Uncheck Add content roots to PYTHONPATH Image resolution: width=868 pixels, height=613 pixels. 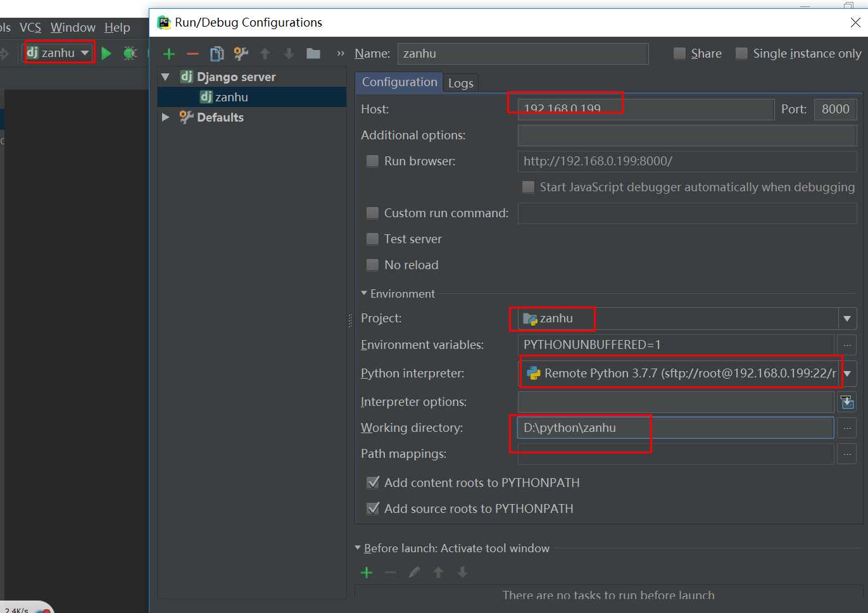tap(373, 483)
